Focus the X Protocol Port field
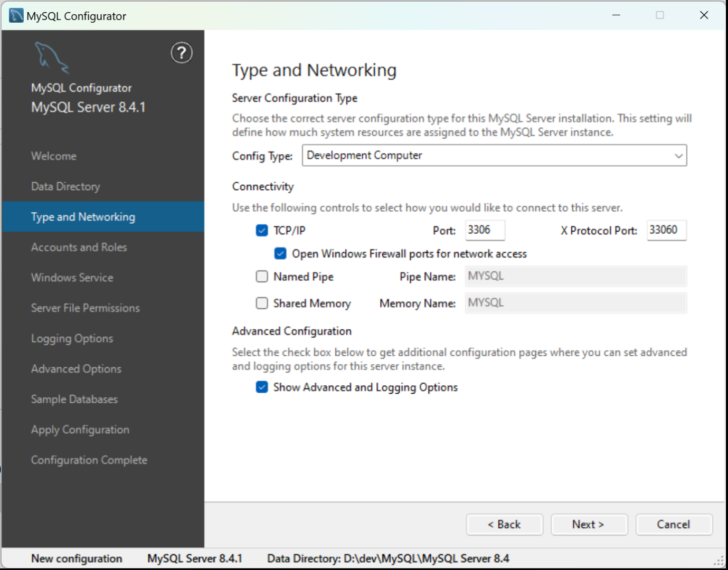Image resolution: width=728 pixels, height=570 pixels. point(666,230)
